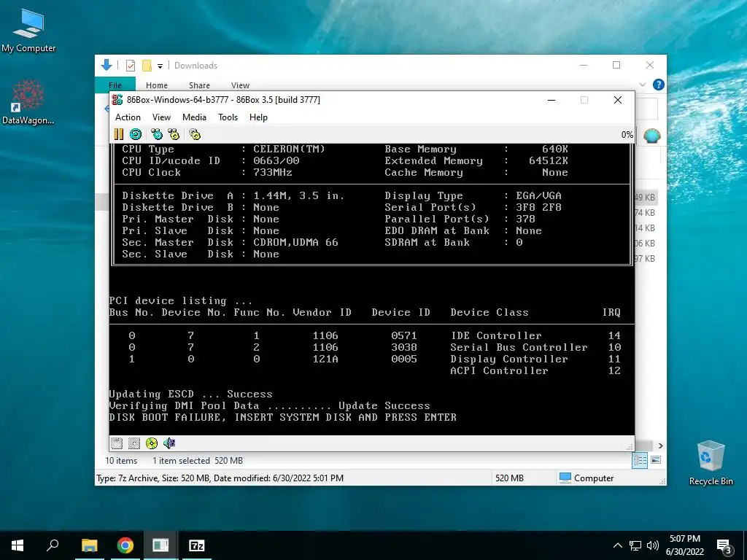This screenshot has height=560, width=747.
Task: Click 'Serial Bus Controller' PCI entry
Action: pyautogui.click(x=519, y=348)
